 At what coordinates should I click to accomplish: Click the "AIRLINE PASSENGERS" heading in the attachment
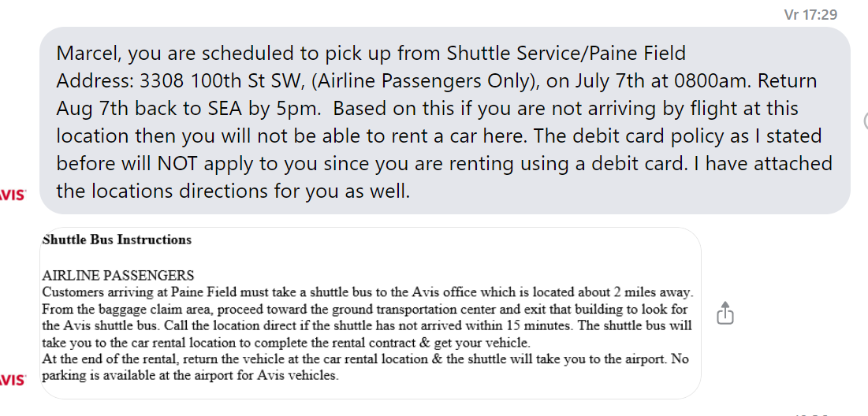(117, 276)
